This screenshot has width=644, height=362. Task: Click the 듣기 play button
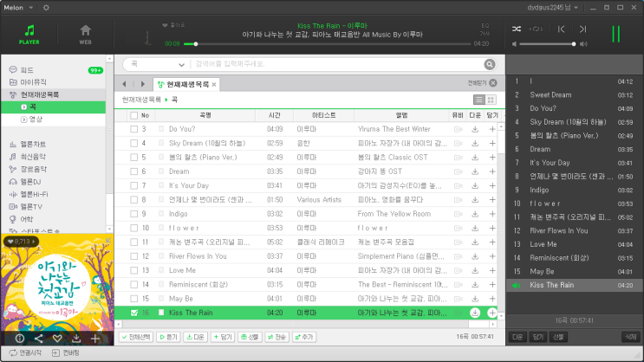(x=168, y=338)
